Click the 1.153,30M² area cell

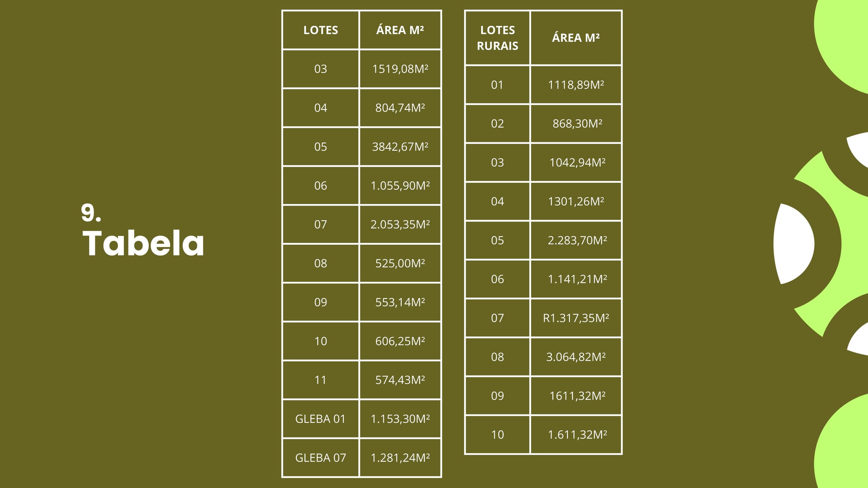coord(400,419)
